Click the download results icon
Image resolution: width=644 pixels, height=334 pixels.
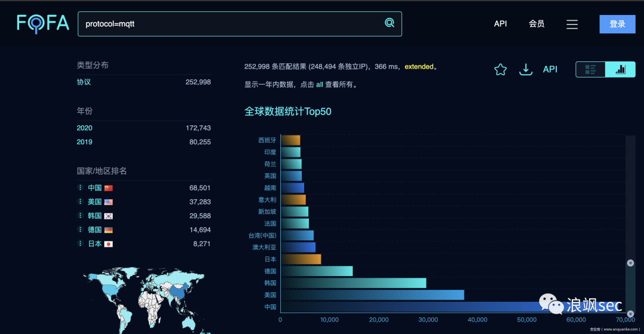[x=526, y=69]
